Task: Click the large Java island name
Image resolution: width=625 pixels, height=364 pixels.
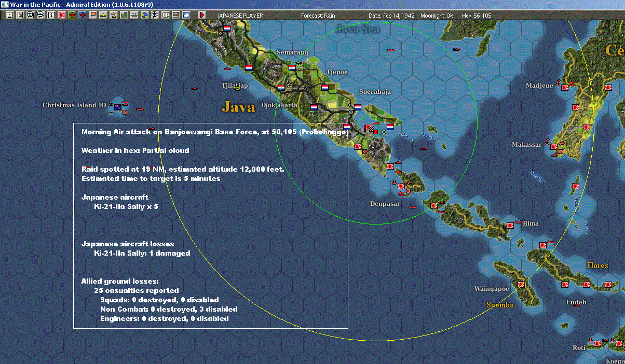Action: click(x=239, y=107)
